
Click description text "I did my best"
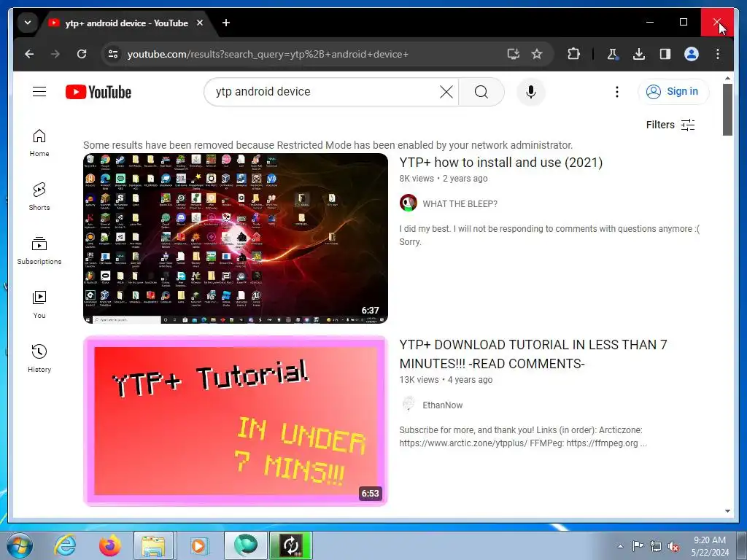550,236
